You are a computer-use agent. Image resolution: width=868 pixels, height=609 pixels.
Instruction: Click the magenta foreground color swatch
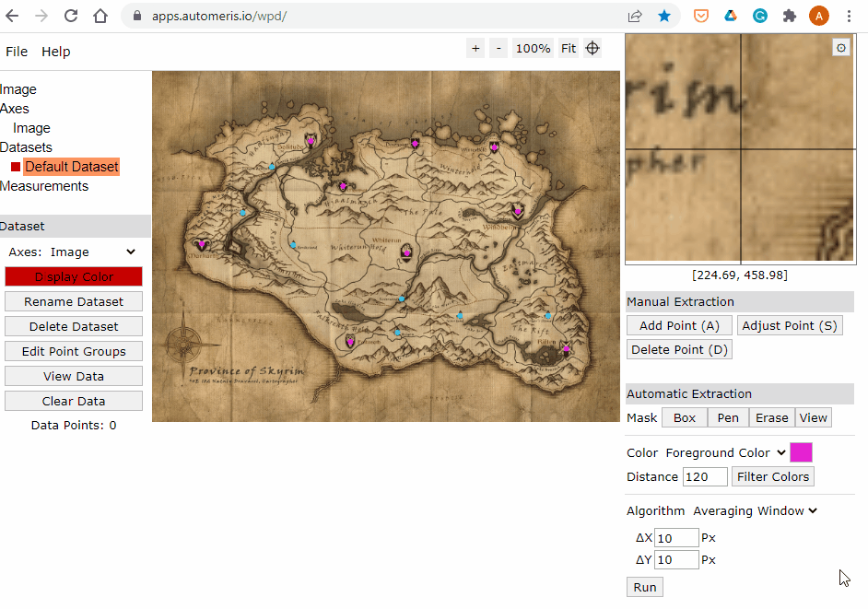tap(801, 452)
